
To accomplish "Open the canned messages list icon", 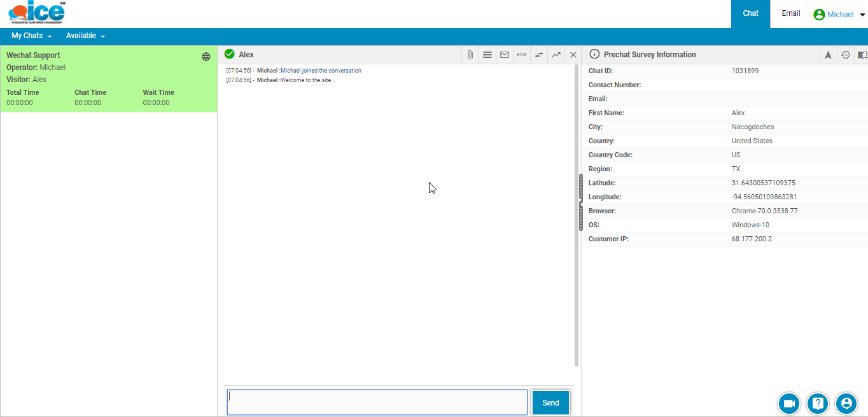I will pyautogui.click(x=487, y=55).
